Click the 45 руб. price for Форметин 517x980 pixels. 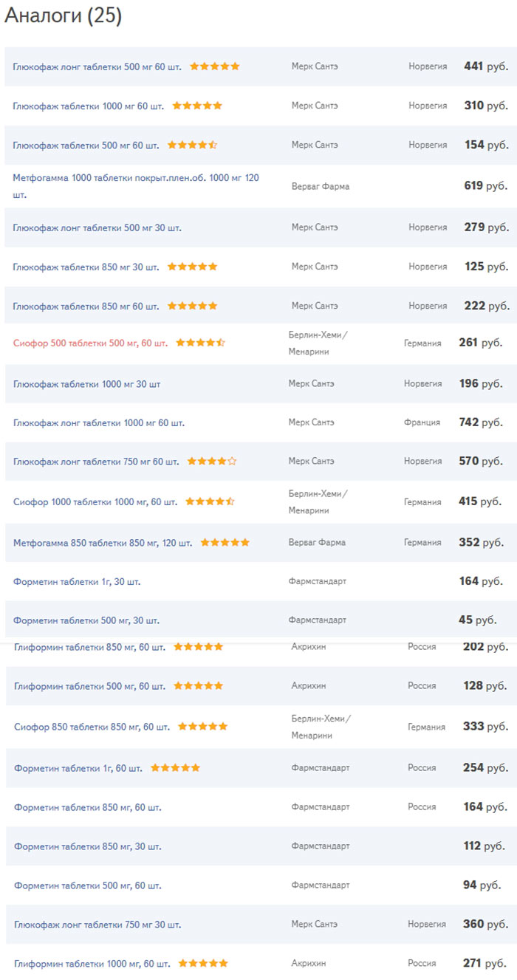[477, 620]
